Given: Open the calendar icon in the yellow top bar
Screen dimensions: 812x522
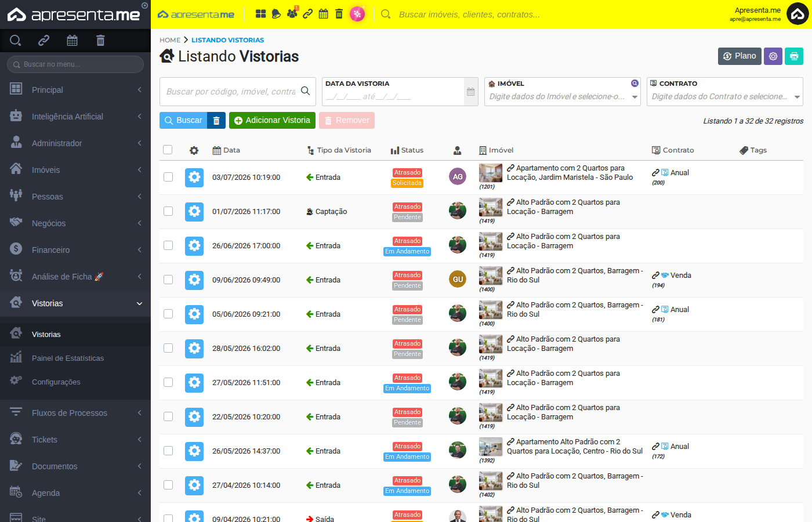Looking at the screenshot, I should [324, 14].
